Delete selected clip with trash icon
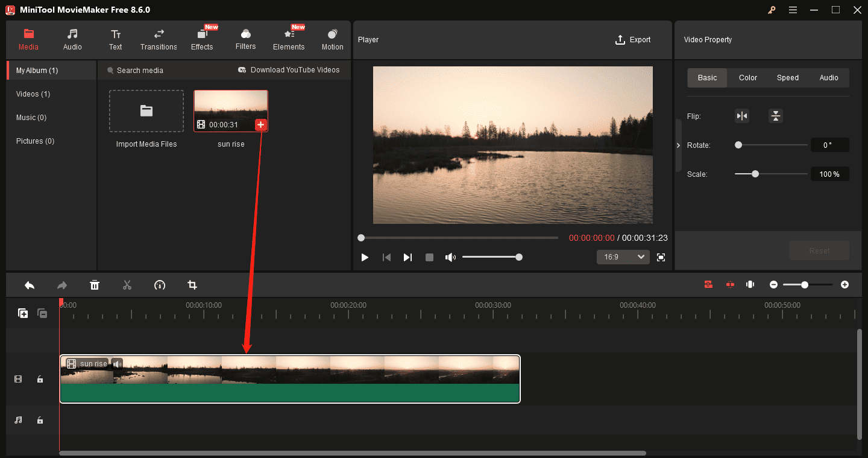 coord(95,285)
